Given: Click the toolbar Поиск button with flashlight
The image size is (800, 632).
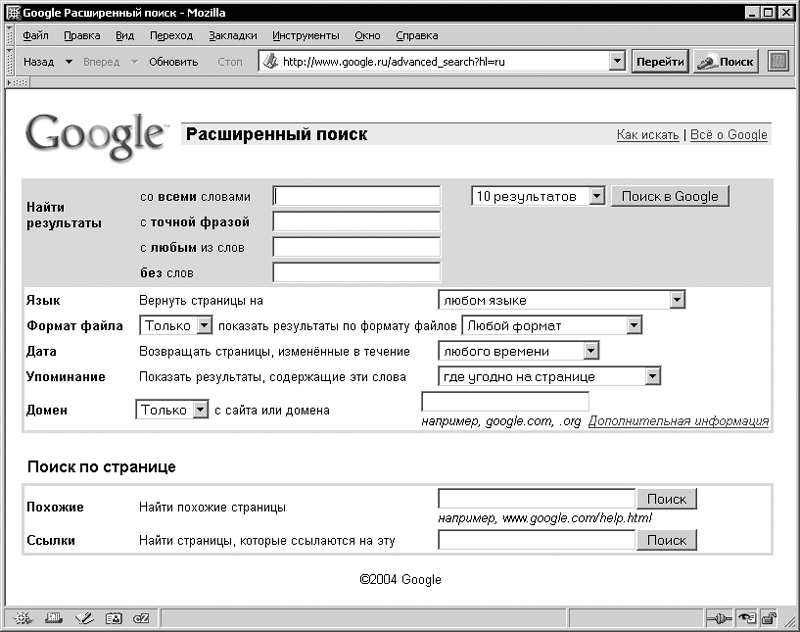Looking at the screenshot, I should 726,62.
